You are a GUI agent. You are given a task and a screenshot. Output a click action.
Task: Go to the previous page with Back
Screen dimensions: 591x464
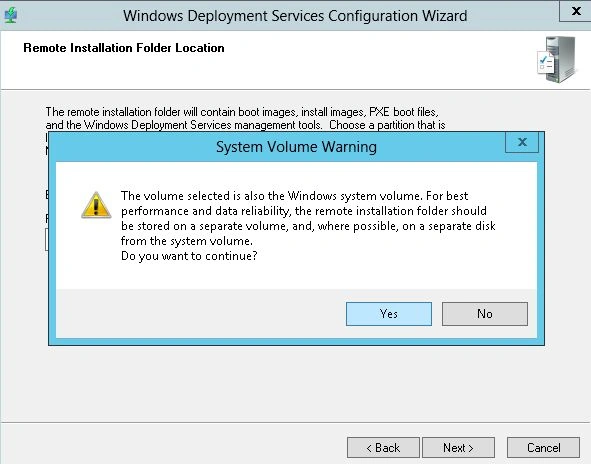tap(383, 447)
